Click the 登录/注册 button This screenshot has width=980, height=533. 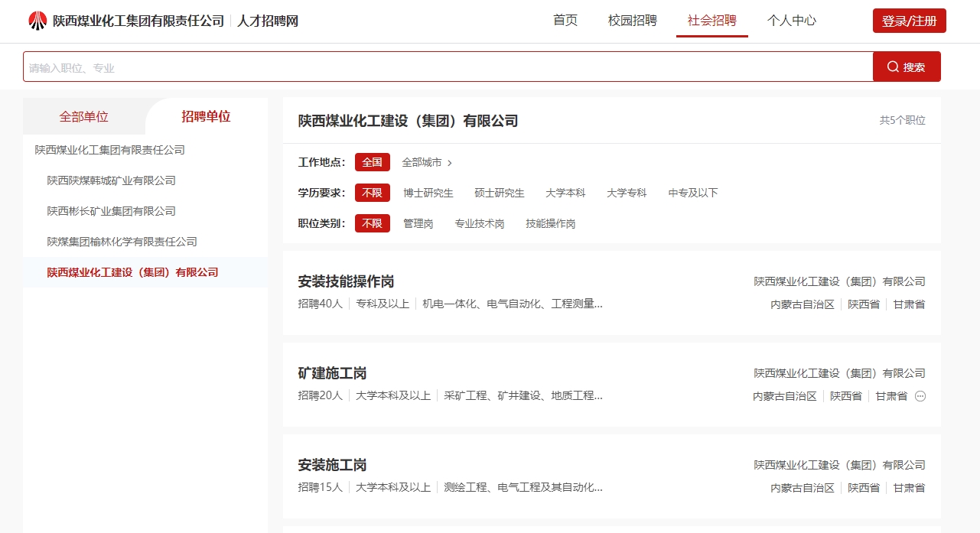click(909, 21)
